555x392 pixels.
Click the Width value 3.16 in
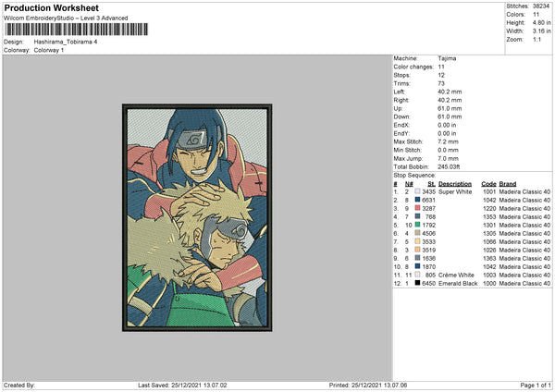541,31
